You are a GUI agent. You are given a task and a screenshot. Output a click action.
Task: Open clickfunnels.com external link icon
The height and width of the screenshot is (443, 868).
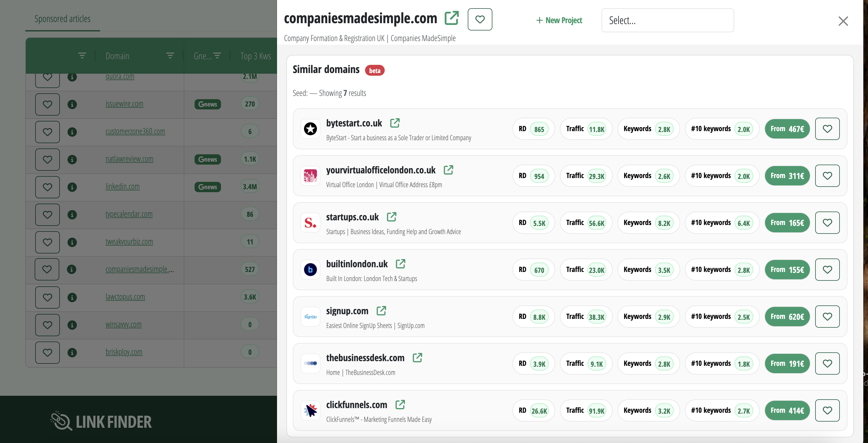point(400,404)
